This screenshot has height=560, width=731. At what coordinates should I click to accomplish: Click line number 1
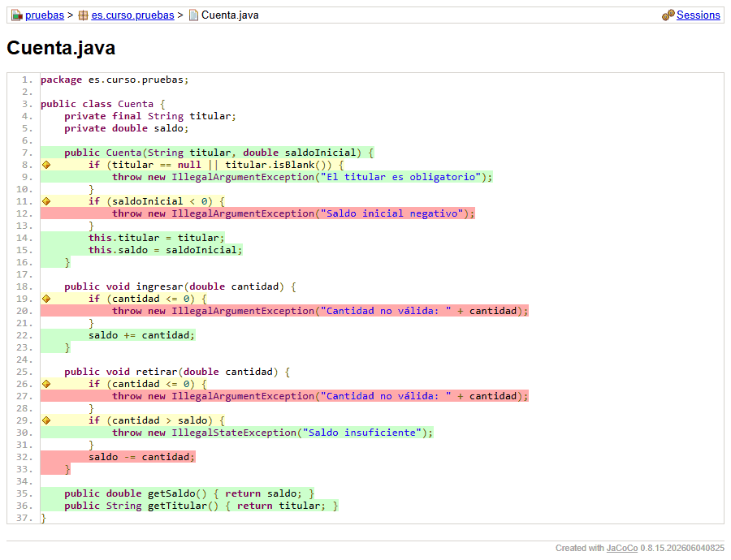pyautogui.click(x=27, y=80)
